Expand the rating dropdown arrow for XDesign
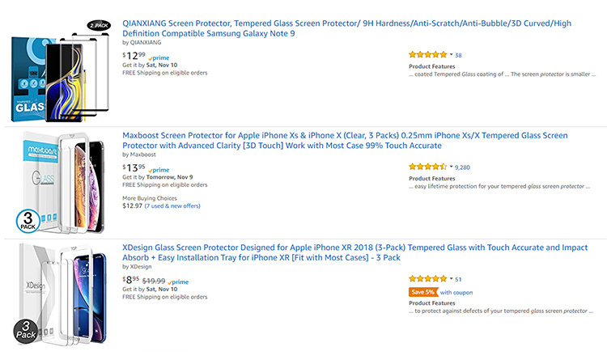607x364 pixels. pyautogui.click(x=451, y=278)
